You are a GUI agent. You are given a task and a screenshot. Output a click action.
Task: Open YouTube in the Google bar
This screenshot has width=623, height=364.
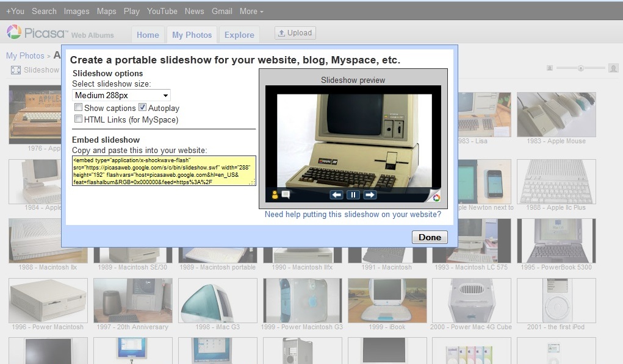click(162, 11)
